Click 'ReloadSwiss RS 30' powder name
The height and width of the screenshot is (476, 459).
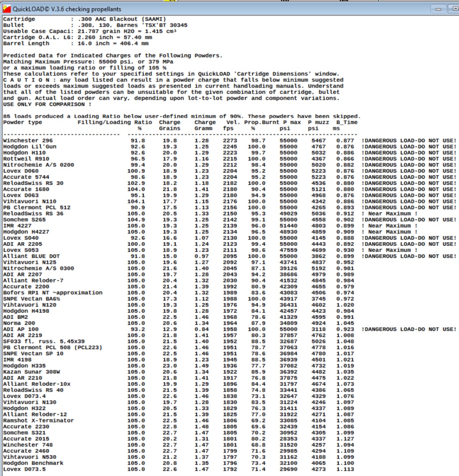coord(33,183)
